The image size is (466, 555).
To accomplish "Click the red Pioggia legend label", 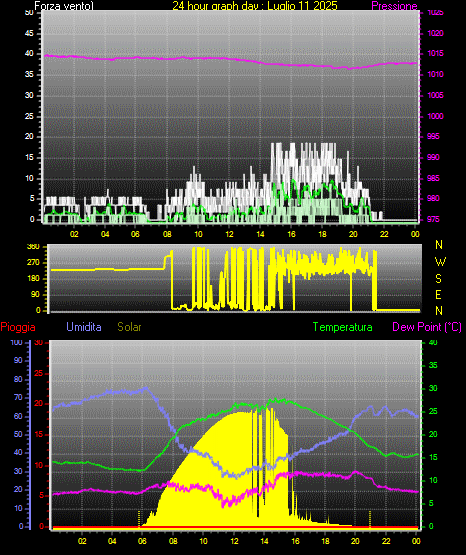I will (18, 327).
